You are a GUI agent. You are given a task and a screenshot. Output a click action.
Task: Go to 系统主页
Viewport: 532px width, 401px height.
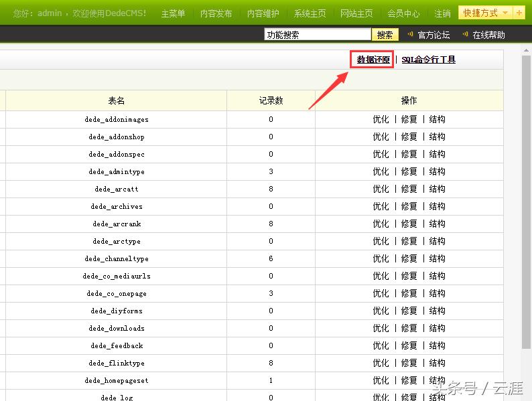pos(310,13)
